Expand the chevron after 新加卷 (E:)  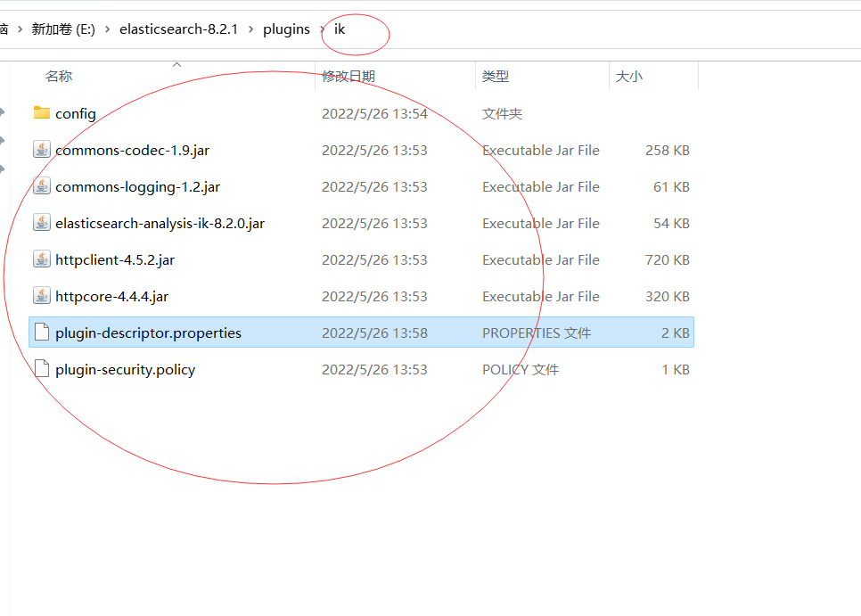(107, 29)
